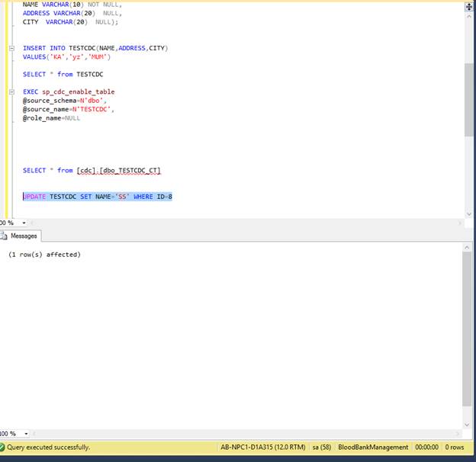Screen dimensions: 476x462
Task: Click the @source_name=N'TESTCDC' parameter line
Action: (x=69, y=110)
